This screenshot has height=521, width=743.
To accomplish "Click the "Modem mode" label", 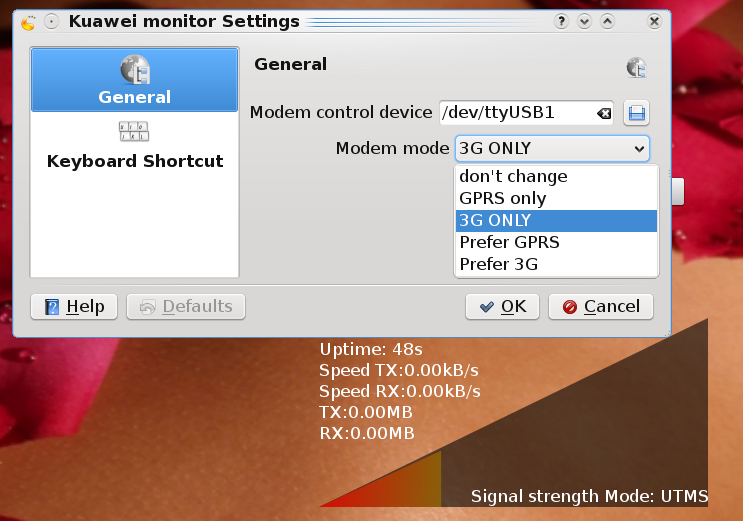I will point(392,148).
